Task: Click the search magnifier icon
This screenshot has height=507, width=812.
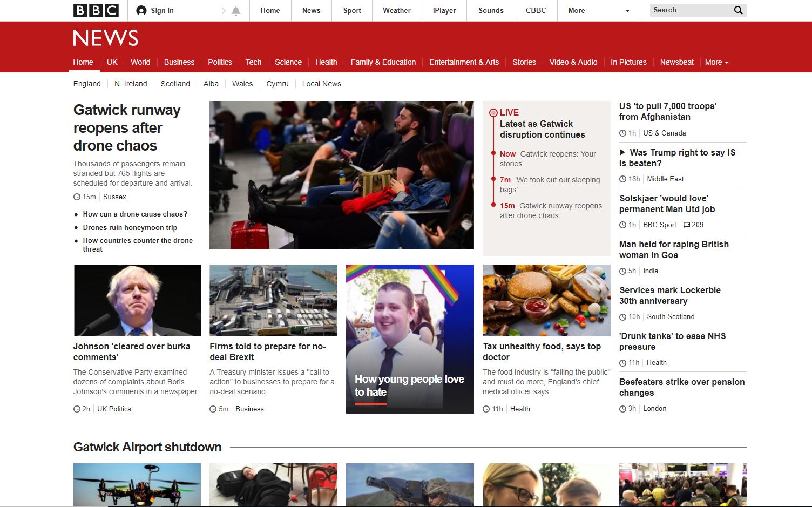Action: click(738, 10)
